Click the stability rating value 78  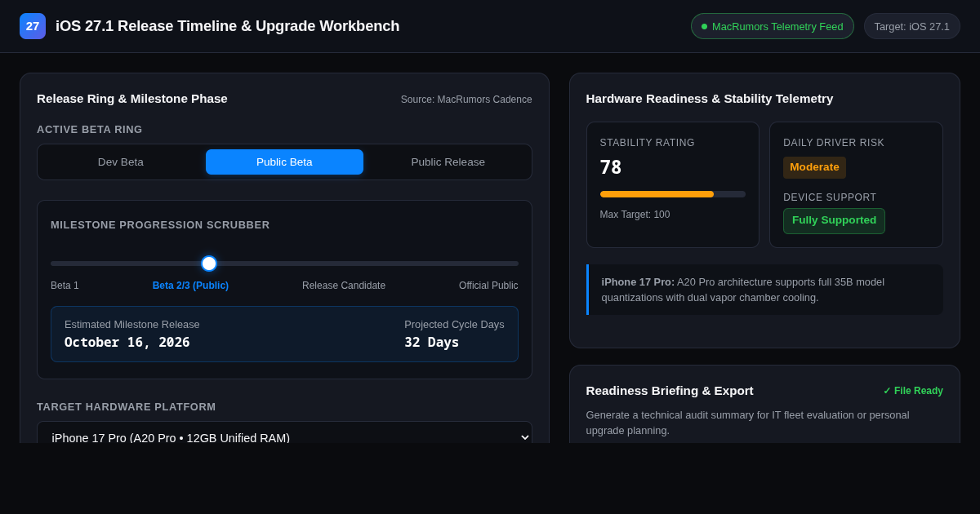611,167
